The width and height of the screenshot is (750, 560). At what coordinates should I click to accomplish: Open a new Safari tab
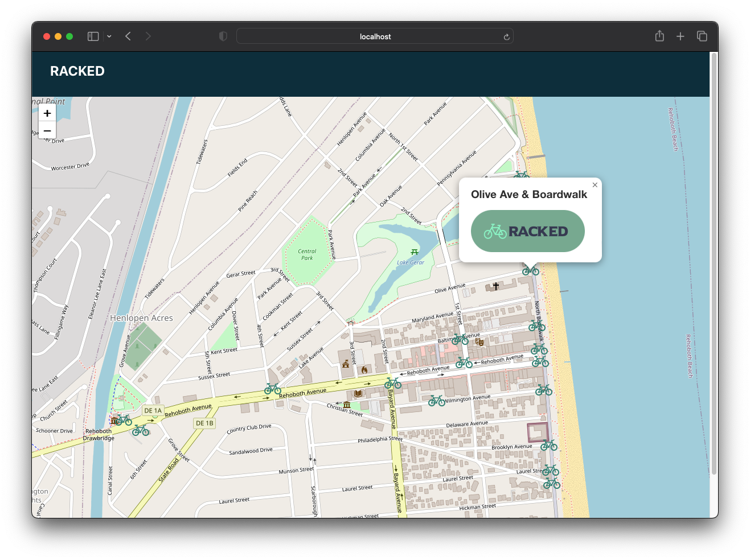(680, 36)
